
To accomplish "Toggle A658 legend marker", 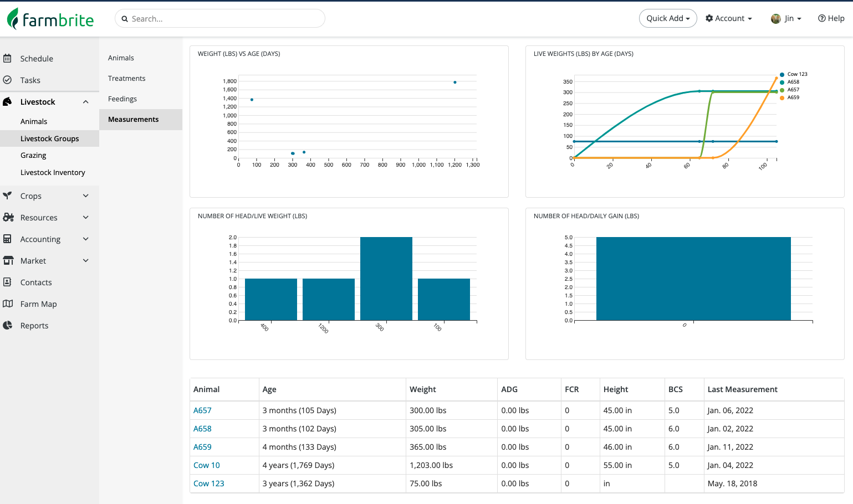I will (782, 82).
